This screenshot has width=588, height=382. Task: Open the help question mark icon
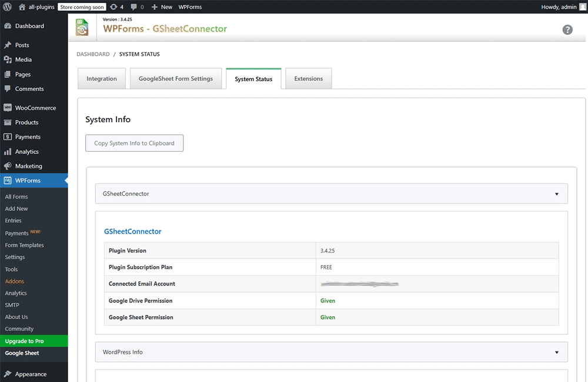[567, 29]
